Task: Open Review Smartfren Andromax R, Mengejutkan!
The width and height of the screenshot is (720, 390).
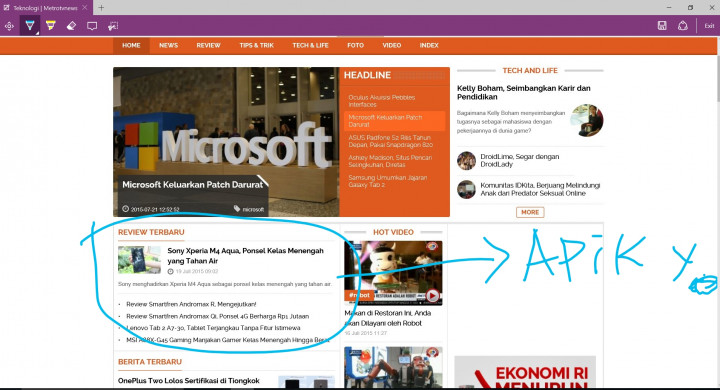Action: tap(191, 304)
